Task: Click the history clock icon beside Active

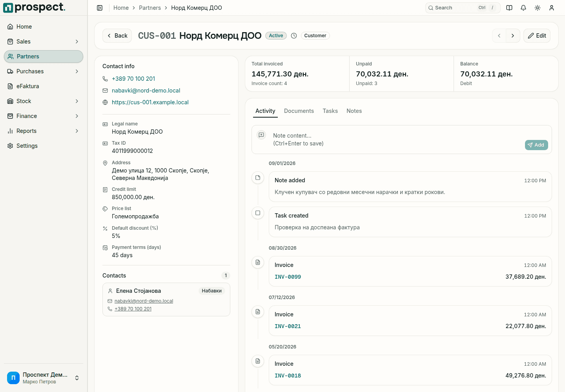Action: point(294,36)
